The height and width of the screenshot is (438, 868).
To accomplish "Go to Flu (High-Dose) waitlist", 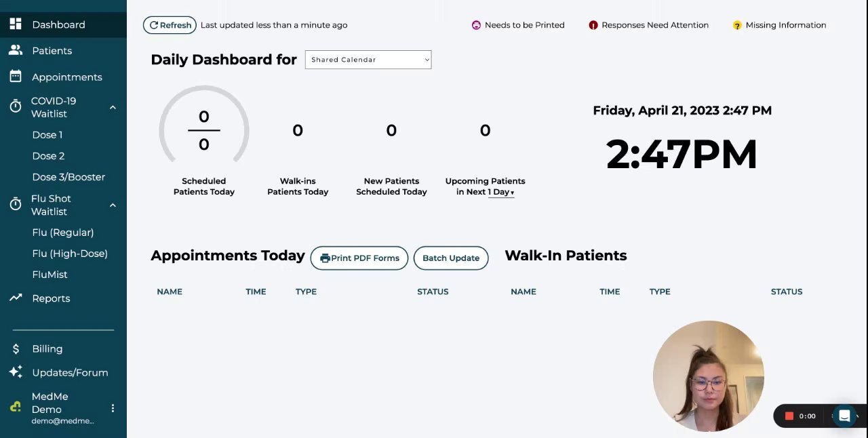I will coord(70,254).
